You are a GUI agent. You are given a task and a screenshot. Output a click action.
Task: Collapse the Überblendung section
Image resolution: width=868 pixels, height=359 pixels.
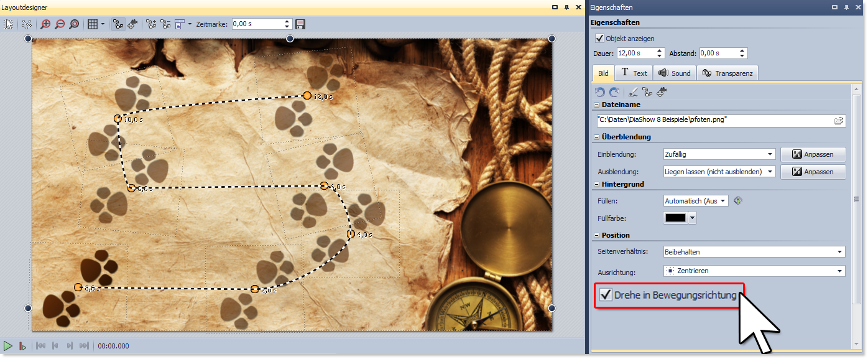pyautogui.click(x=596, y=137)
